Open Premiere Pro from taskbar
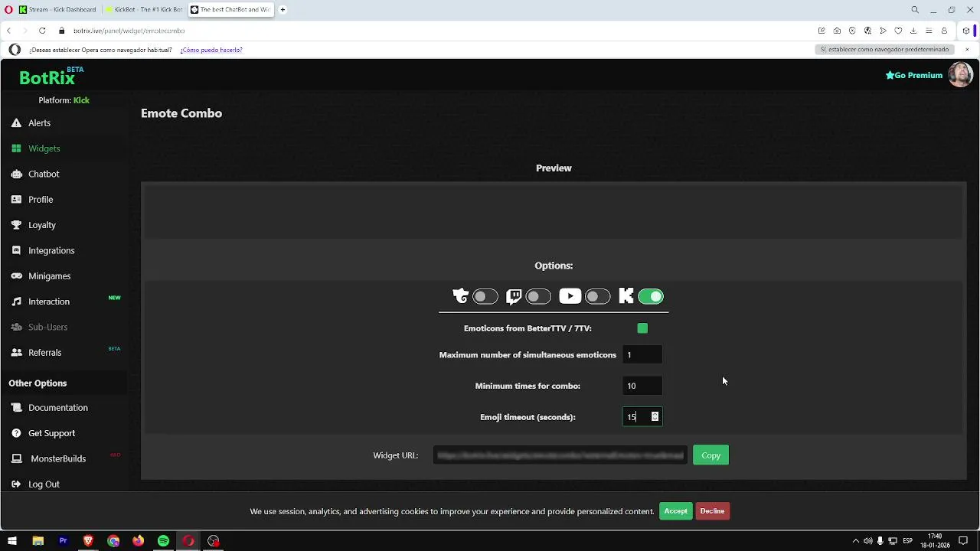 tap(63, 541)
